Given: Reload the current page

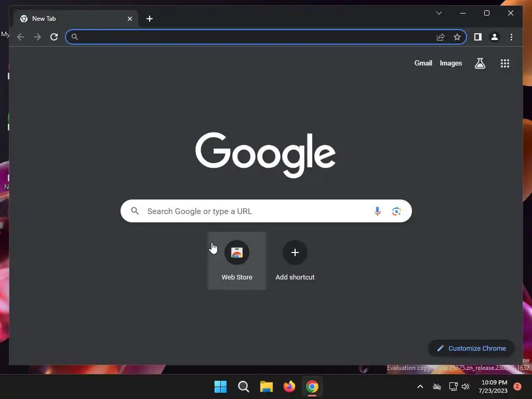Looking at the screenshot, I should [54, 37].
